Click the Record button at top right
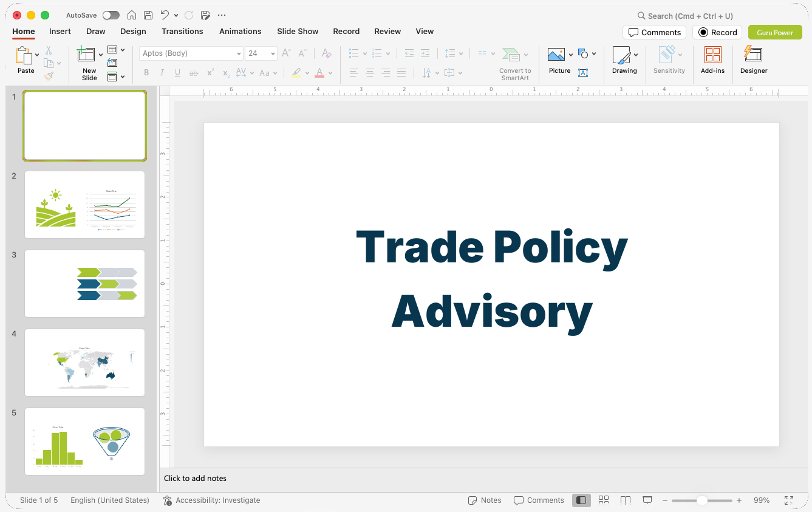 (x=717, y=32)
